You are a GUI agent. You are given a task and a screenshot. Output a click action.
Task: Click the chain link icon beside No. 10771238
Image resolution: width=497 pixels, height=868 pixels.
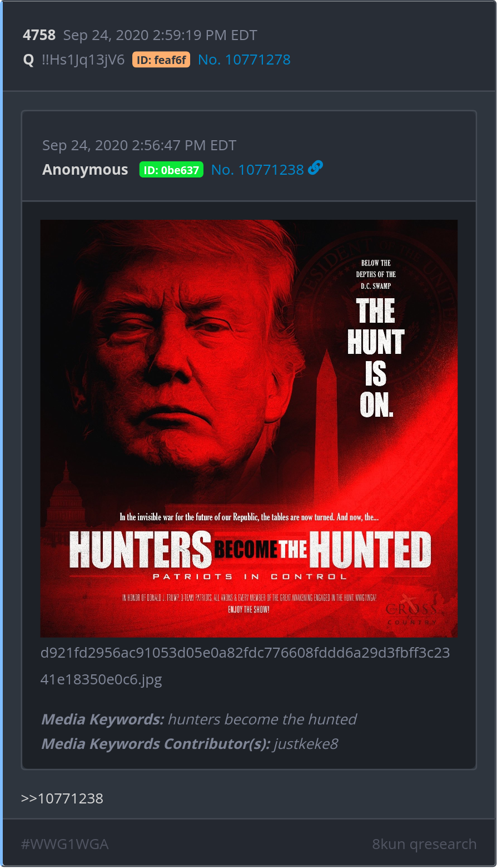coord(315,167)
